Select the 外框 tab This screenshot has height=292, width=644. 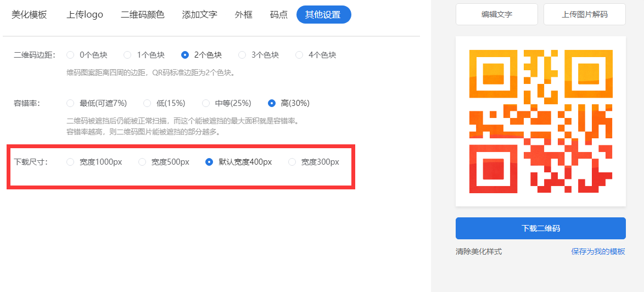coord(244,15)
